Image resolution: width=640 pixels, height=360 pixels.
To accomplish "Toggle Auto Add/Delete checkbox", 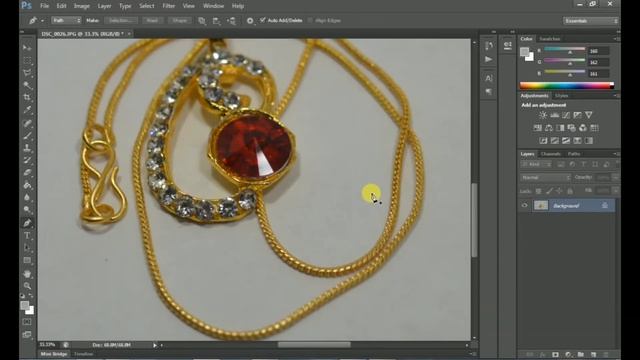I will coord(263,20).
